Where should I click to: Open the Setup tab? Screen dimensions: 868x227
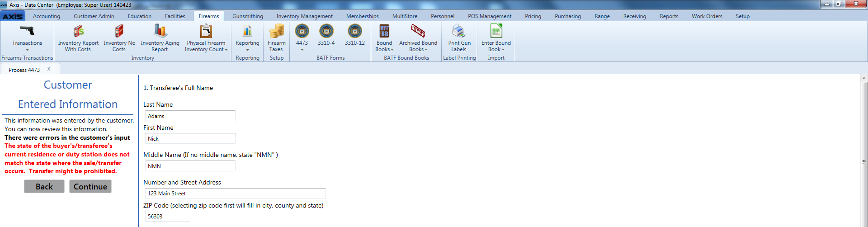tap(743, 16)
